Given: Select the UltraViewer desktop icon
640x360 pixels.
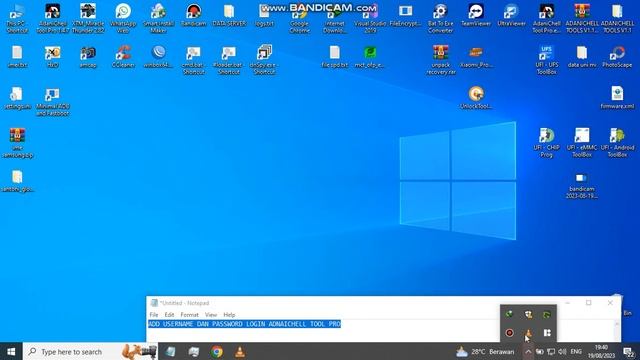Looking at the screenshot, I should [x=511, y=16].
